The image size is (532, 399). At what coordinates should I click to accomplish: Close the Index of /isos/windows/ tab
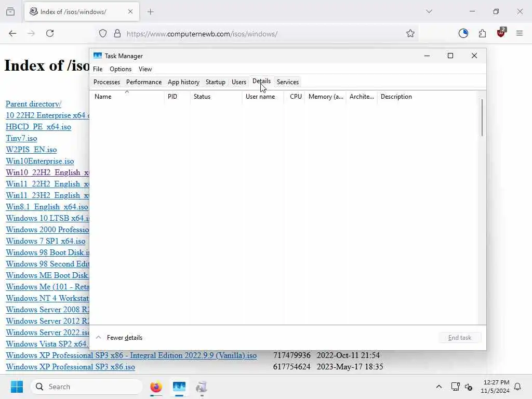130,11
